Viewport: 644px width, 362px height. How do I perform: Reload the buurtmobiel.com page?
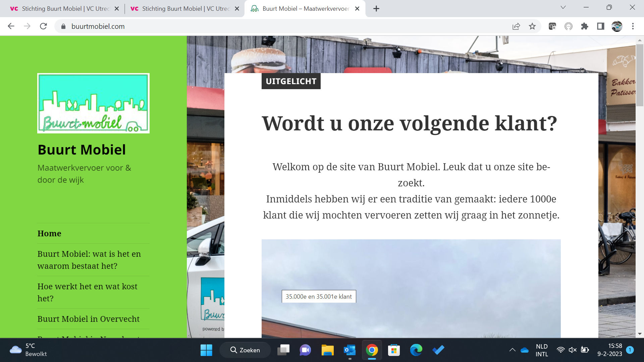tap(43, 26)
